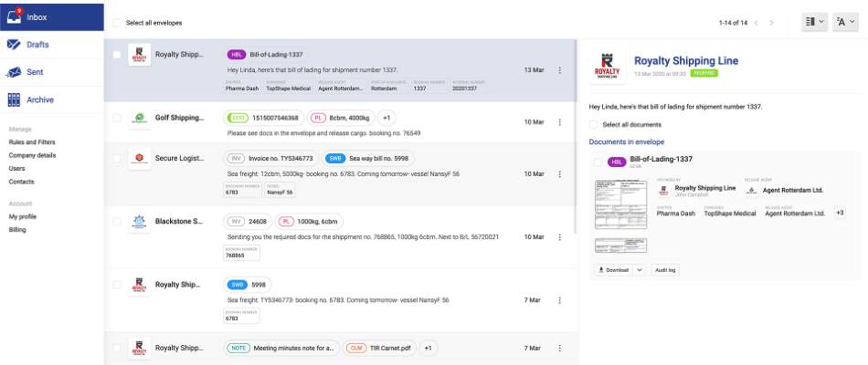Click the Sent paper plane icon
The width and height of the screenshot is (868, 365).
coord(15,73)
